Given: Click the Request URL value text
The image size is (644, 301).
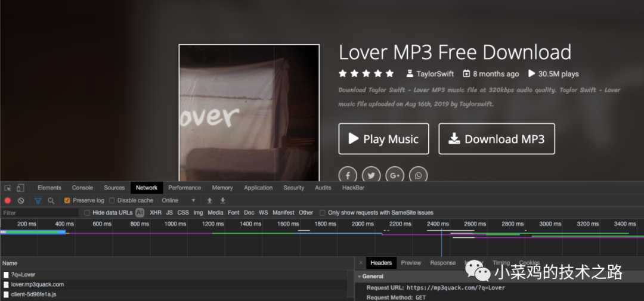Looking at the screenshot, I should [x=456, y=287].
